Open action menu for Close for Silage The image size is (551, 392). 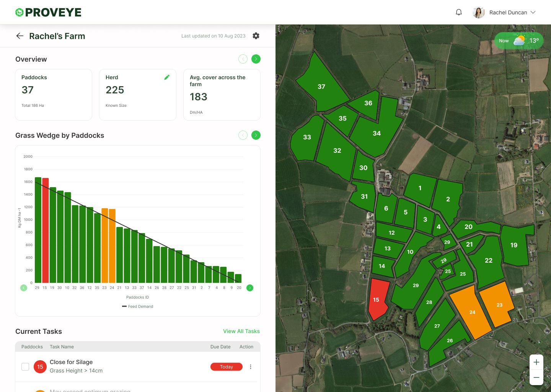pyautogui.click(x=251, y=367)
